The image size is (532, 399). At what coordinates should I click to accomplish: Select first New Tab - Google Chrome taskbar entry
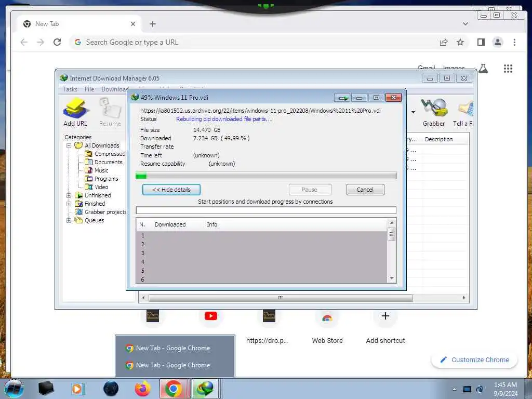pos(175,348)
